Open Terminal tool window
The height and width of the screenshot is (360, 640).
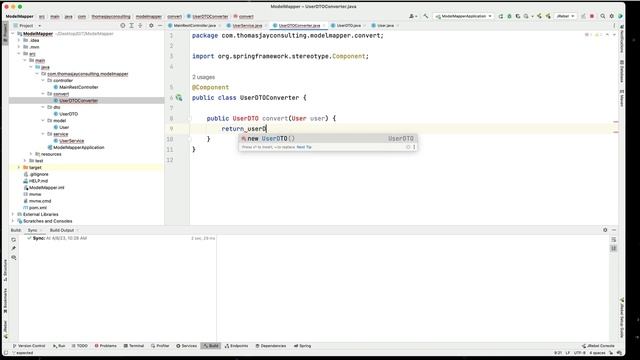[134, 346]
